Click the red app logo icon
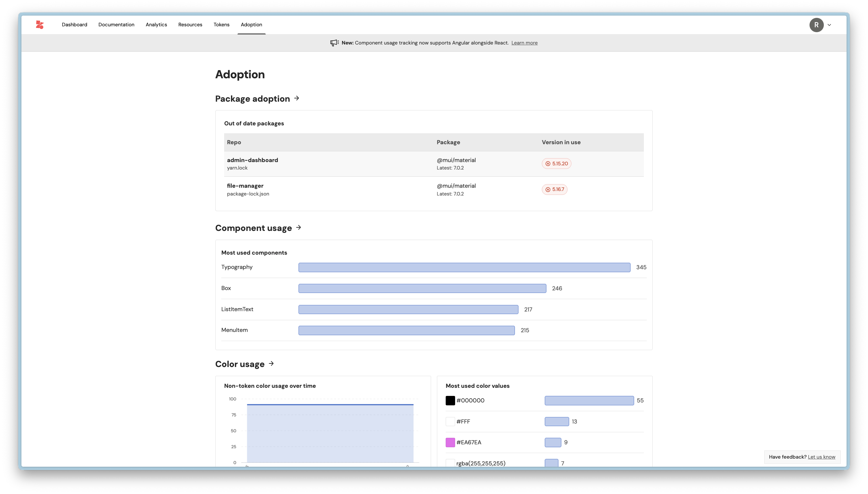868x494 pixels. (40, 25)
